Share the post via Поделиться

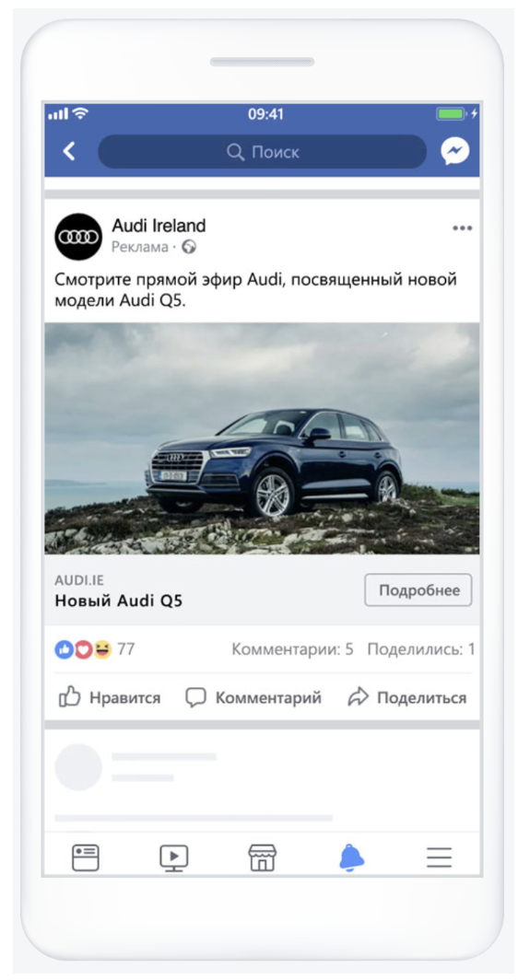pyautogui.click(x=407, y=697)
